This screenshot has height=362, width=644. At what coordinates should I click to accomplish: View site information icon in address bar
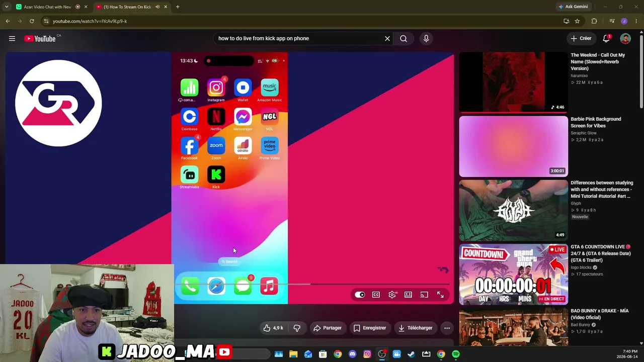point(46,21)
